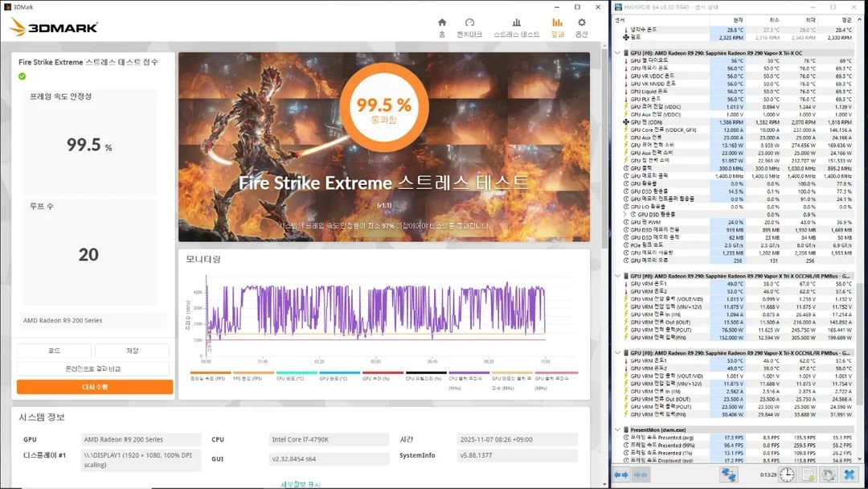Toggle 프레임 속도 (FPS) chart series
Viewport: 868px width, 489px height.
pyautogui.click(x=211, y=376)
